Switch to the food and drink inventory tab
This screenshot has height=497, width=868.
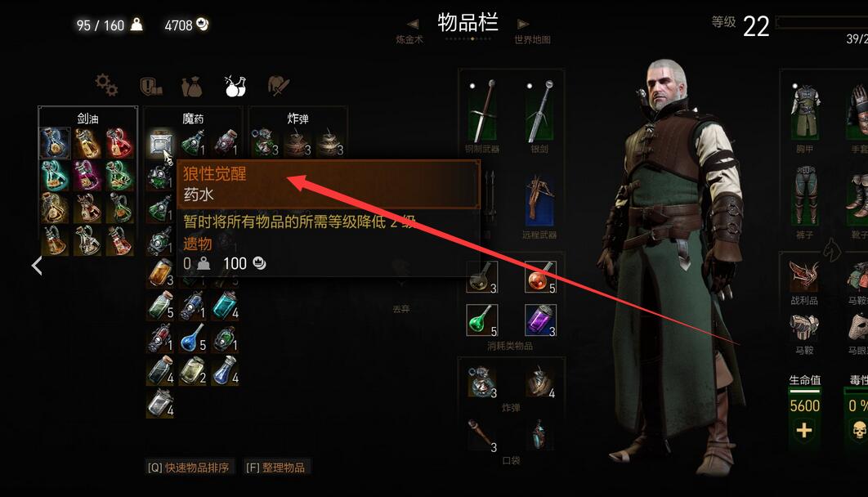click(x=279, y=86)
